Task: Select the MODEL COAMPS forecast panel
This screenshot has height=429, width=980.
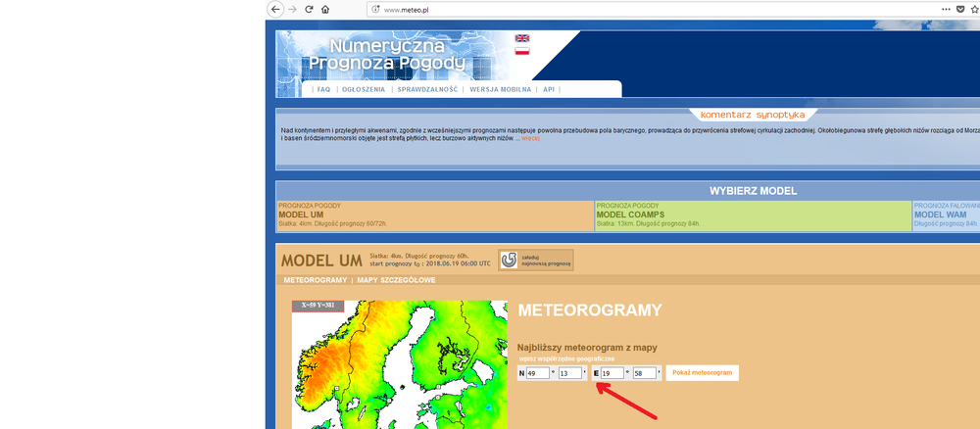Action: [753, 216]
